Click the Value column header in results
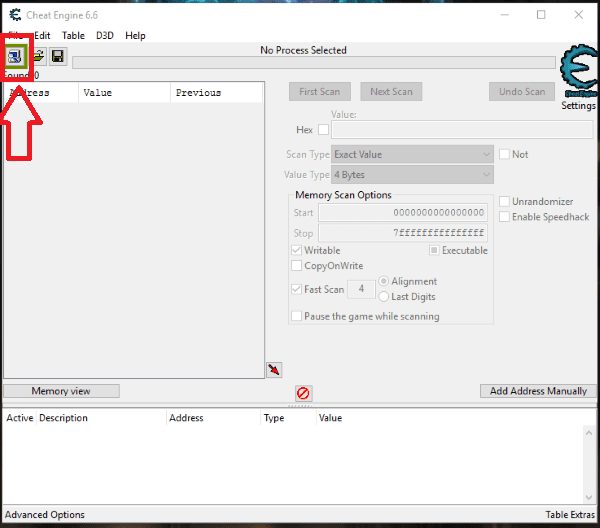Screen dimensions: 600x528 click(124, 93)
